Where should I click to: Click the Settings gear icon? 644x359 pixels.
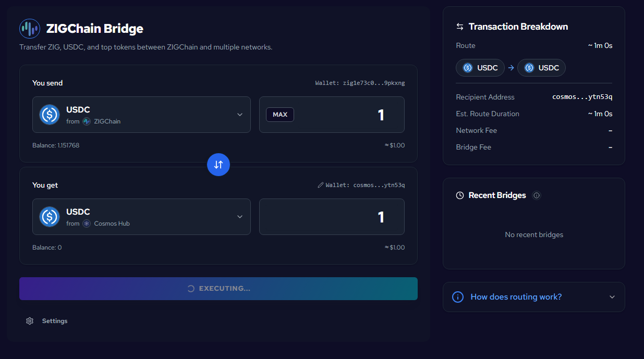pyautogui.click(x=30, y=321)
